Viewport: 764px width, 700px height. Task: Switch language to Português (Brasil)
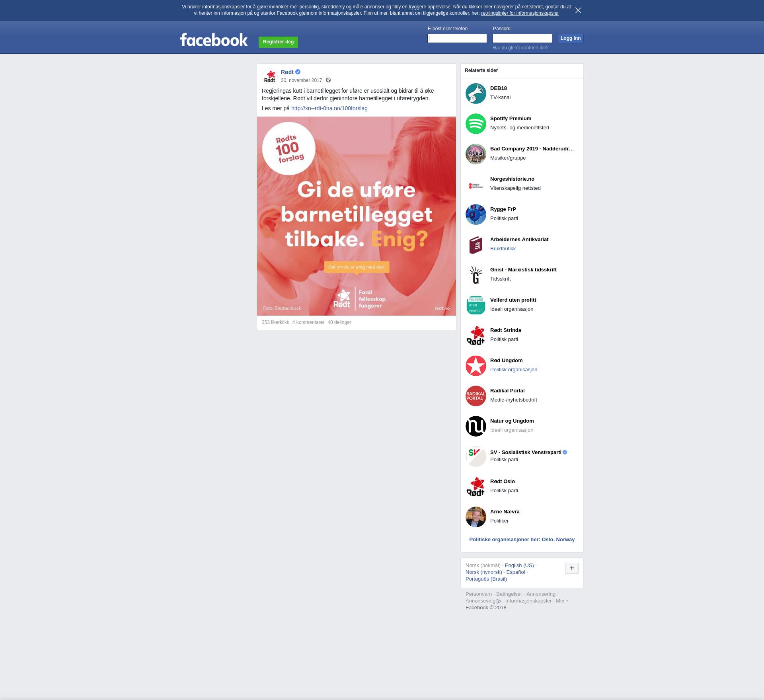coord(486,579)
